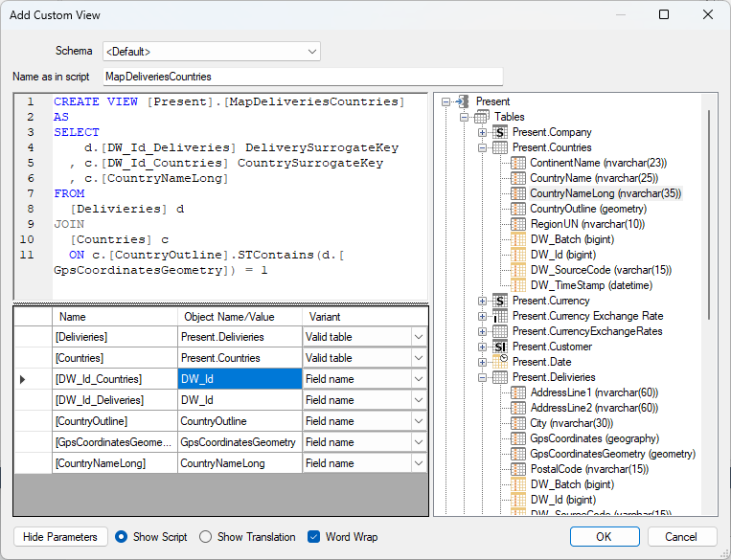Collapse the Tables node

point(464,117)
